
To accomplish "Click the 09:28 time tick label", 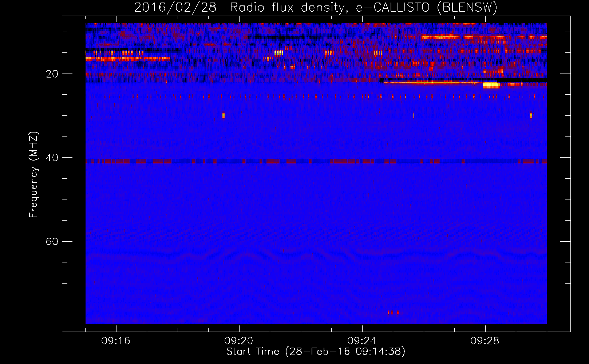I will (x=485, y=341).
